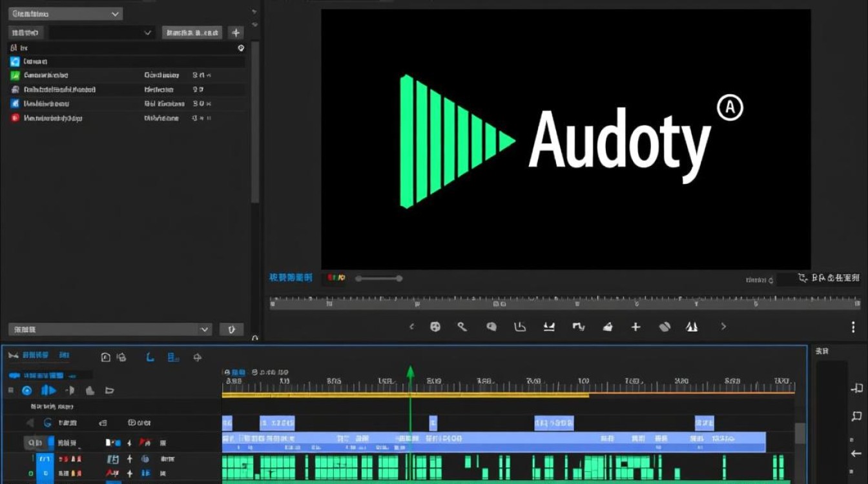Open the three-dot menu beside preview controls
The image size is (868, 484).
(x=854, y=327)
